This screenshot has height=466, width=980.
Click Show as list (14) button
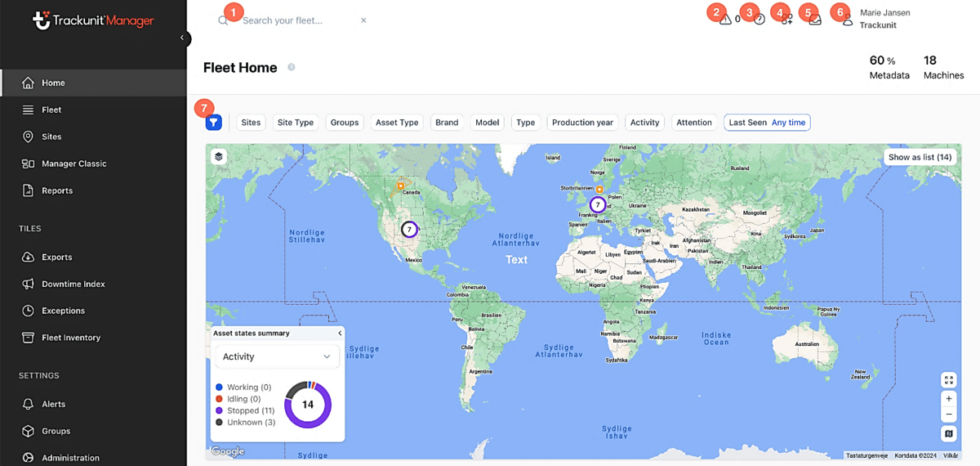pyautogui.click(x=920, y=157)
